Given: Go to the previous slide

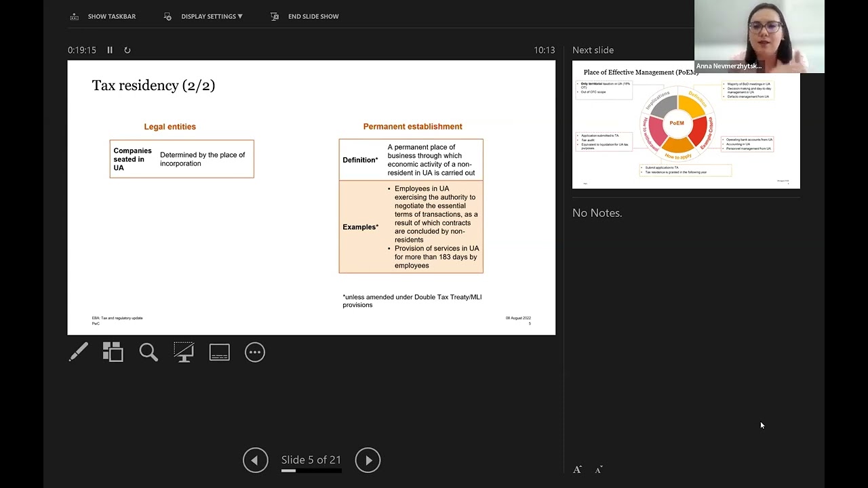Looking at the screenshot, I should [256, 460].
